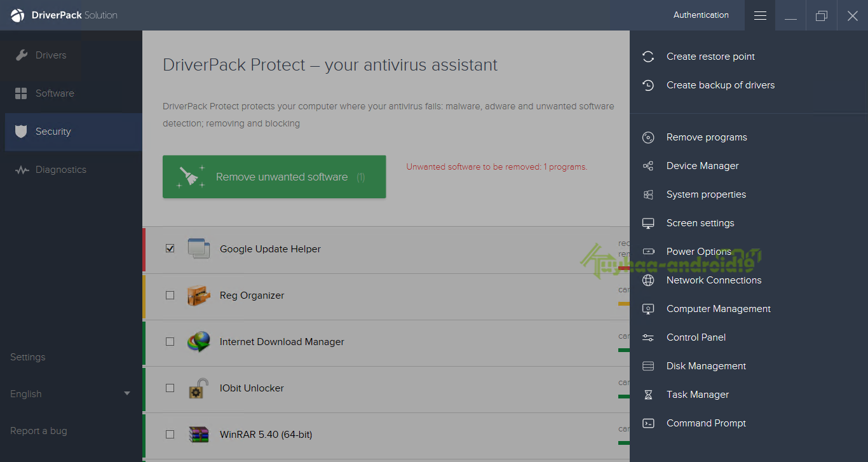Click the Task Manager hourglass icon
Image resolution: width=868 pixels, height=462 pixels.
pyautogui.click(x=648, y=395)
